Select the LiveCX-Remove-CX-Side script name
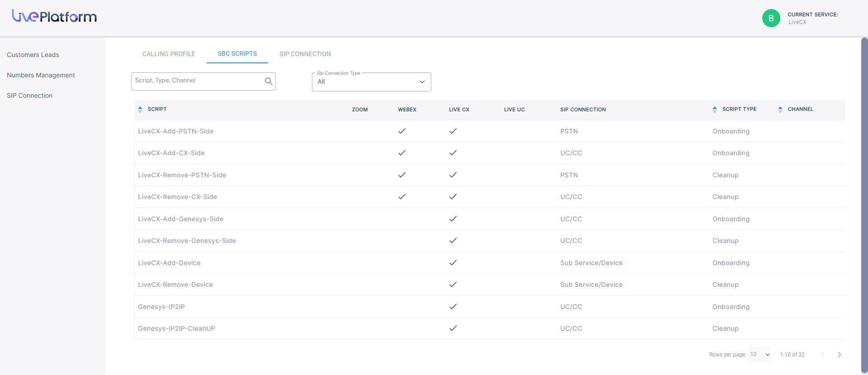Viewport: 868px width, 375px height. pos(178,197)
